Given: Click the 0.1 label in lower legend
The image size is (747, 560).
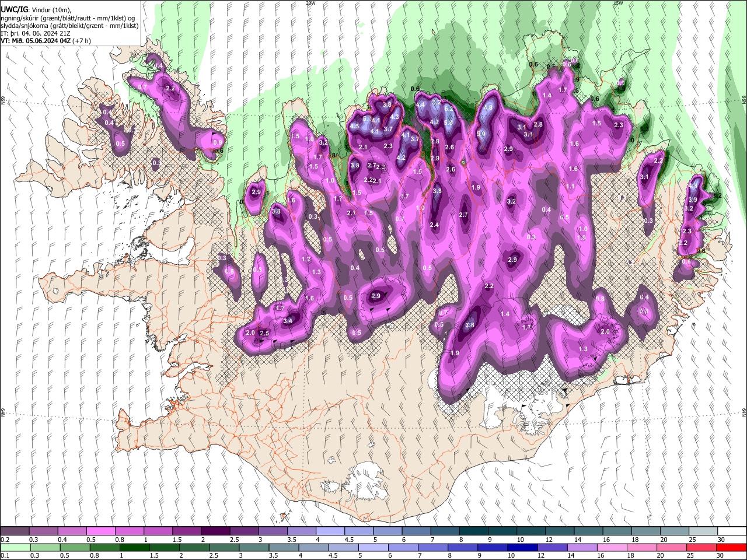Looking at the screenshot, I should pos(5,555).
